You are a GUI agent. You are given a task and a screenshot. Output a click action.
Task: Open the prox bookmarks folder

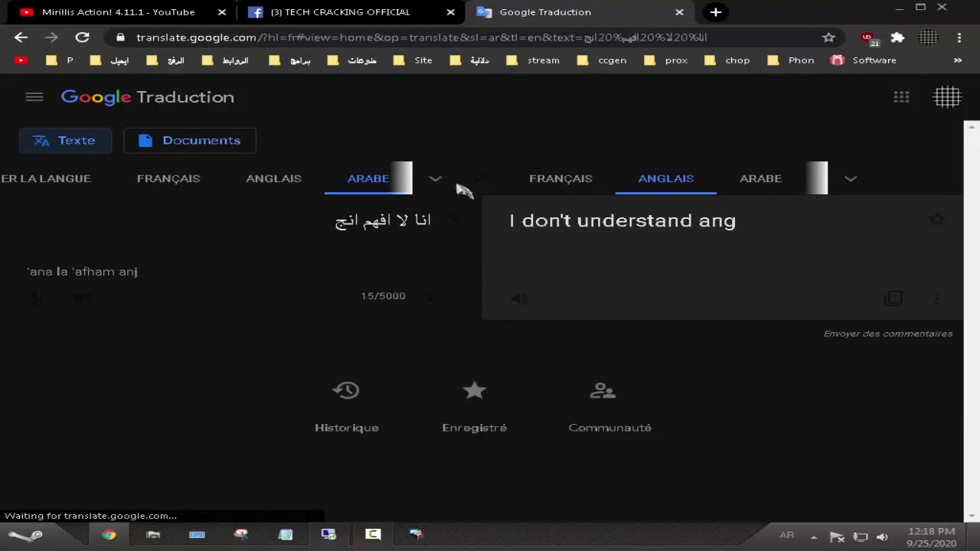666,60
